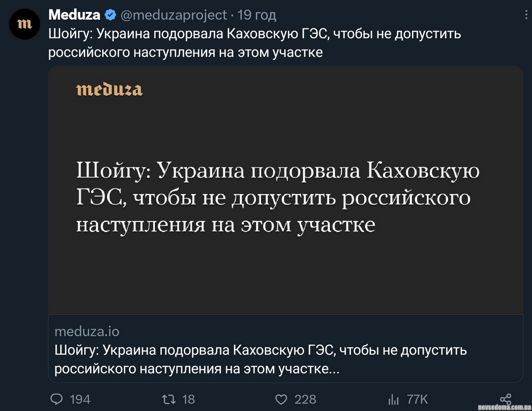Click the retweet arrows icon

tap(169, 399)
